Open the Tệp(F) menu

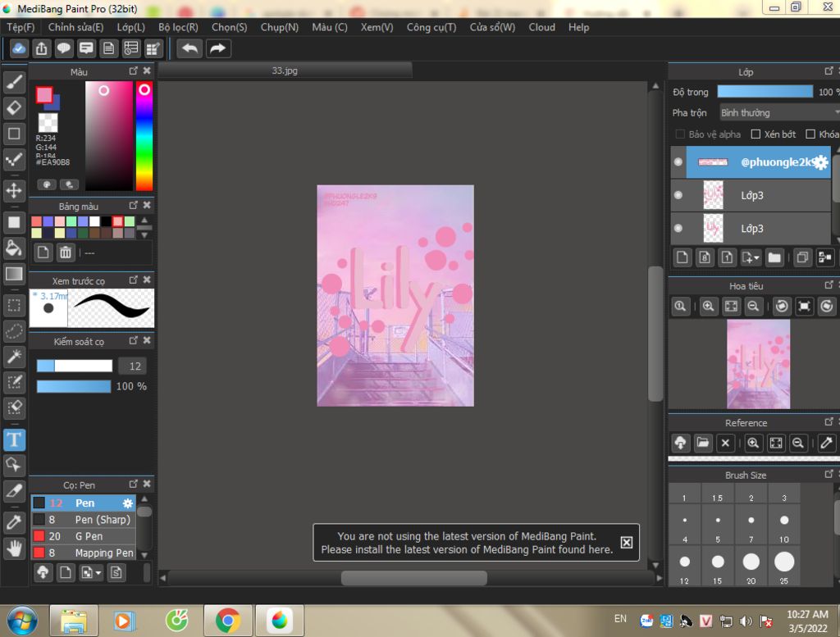[x=21, y=27]
